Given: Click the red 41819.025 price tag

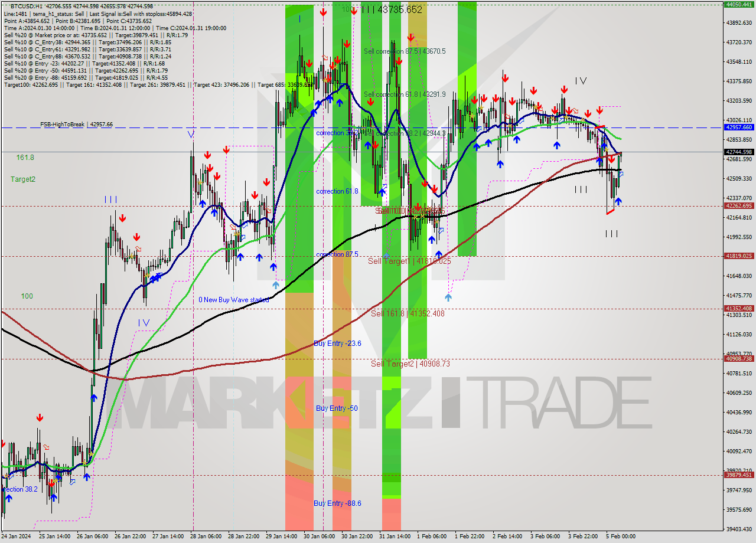Looking at the screenshot, I should [739, 256].
